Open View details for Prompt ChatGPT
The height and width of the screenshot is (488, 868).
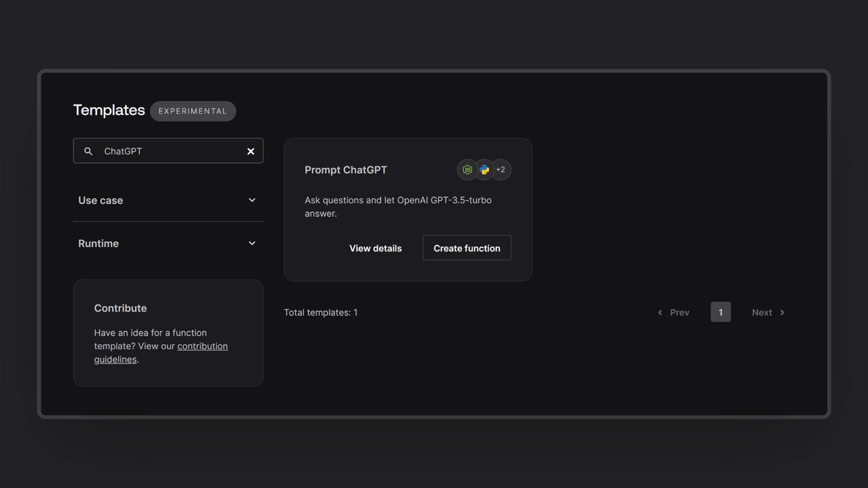(x=375, y=248)
